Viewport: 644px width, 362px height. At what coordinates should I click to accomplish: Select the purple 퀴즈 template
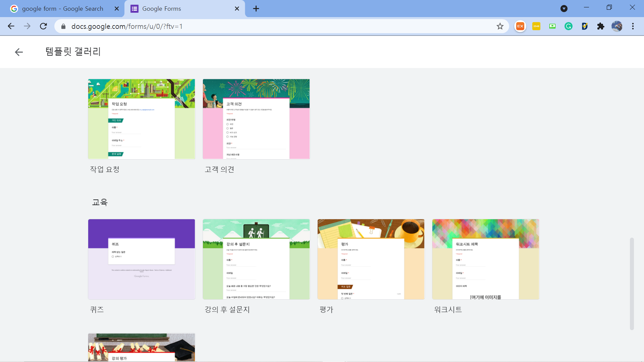(142, 259)
